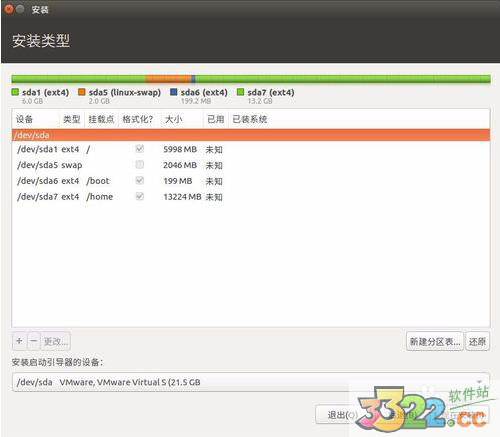The height and width of the screenshot is (437, 500).
Task: Toggle format checkbox for /dev/sda1
Action: pyautogui.click(x=140, y=149)
